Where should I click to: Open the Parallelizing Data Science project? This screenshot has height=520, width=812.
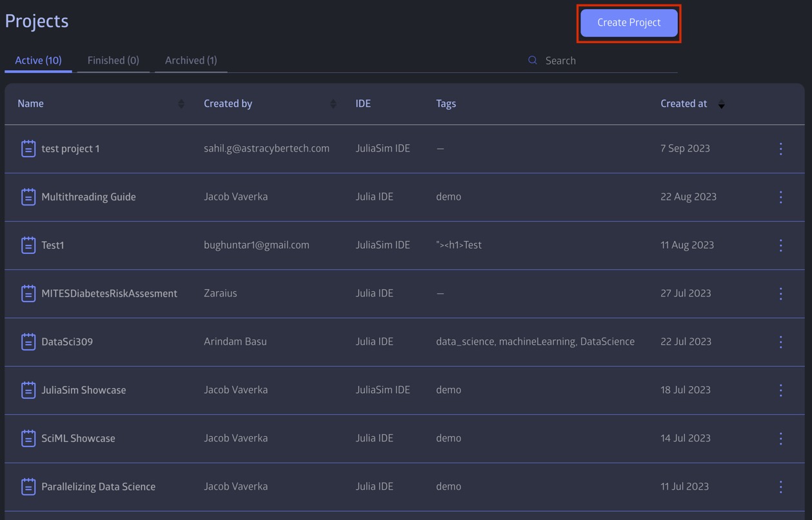coord(98,486)
